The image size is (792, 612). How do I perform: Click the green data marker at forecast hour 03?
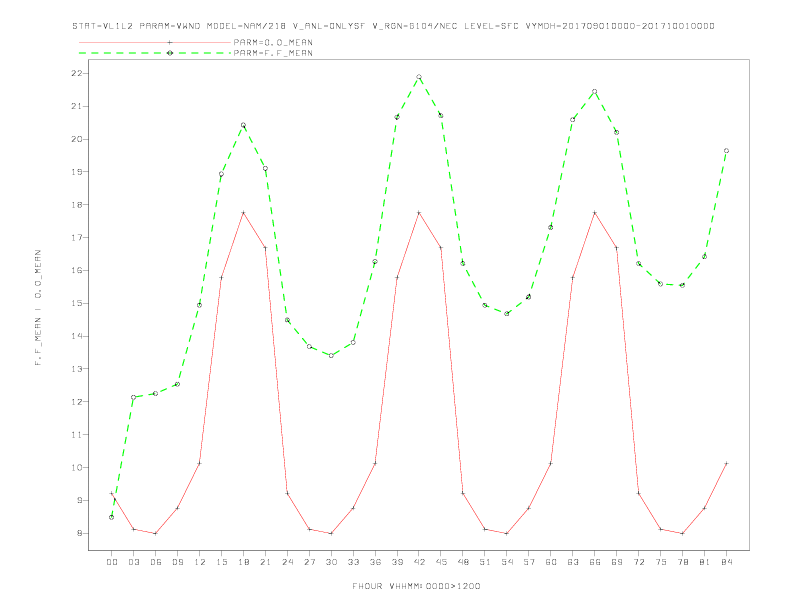click(x=133, y=397)
